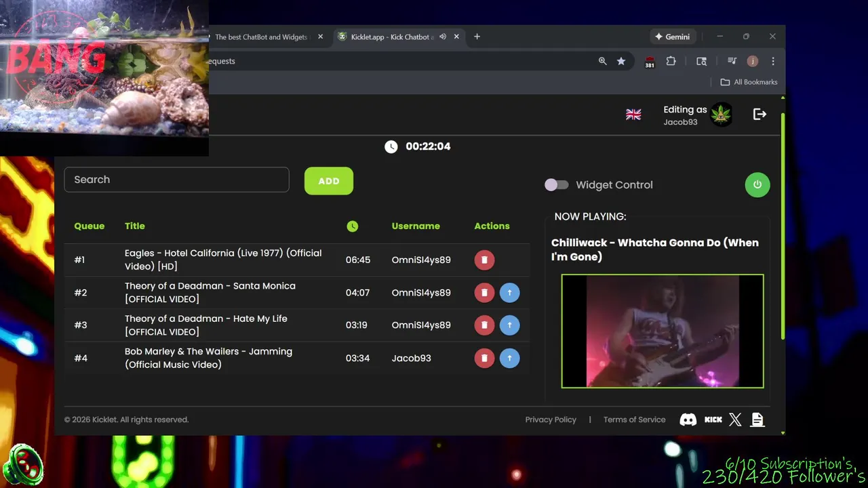Open the Chrome extensions puzzle icon
The width and height of the screenshot is (868, 488).
[671, 61]
